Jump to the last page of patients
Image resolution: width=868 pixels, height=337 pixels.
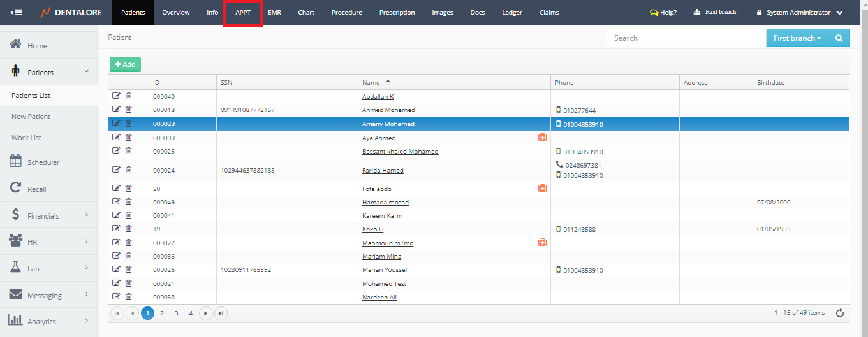pyautogui.click(x=220, y=313)
